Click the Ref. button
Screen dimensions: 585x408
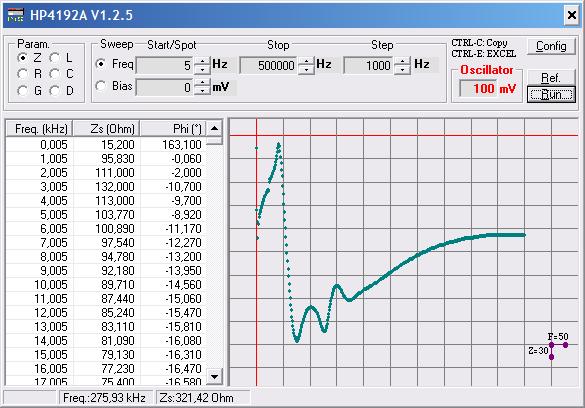(551, 78)
